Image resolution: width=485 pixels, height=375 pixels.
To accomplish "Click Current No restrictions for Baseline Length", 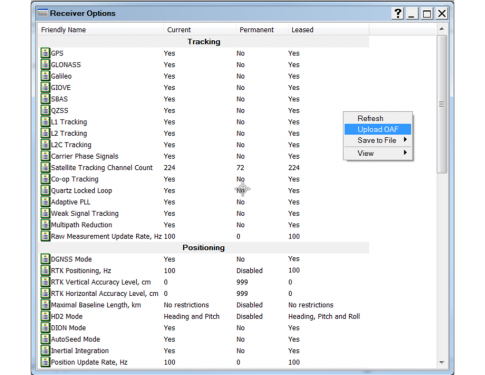I will tap(186, 305).
